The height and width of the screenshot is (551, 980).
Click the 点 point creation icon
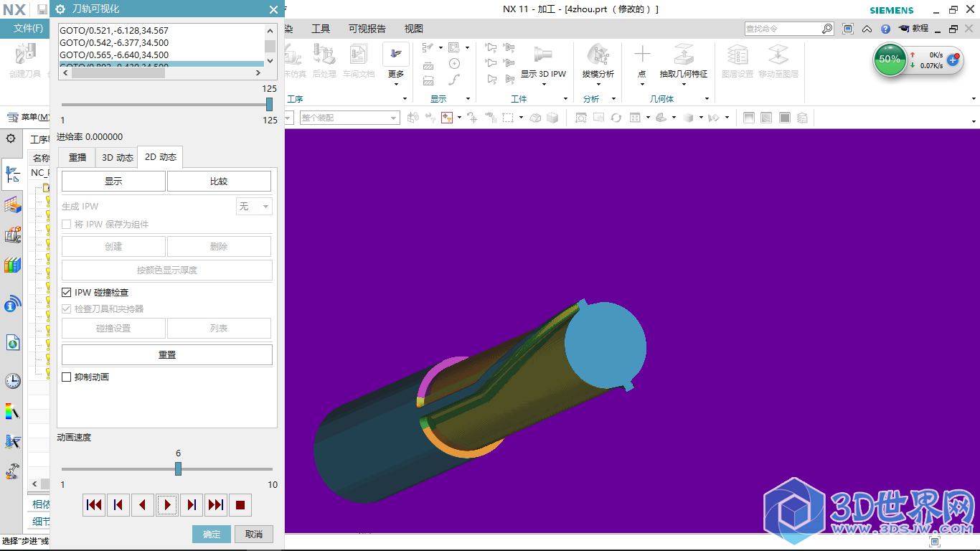(642, 55)
